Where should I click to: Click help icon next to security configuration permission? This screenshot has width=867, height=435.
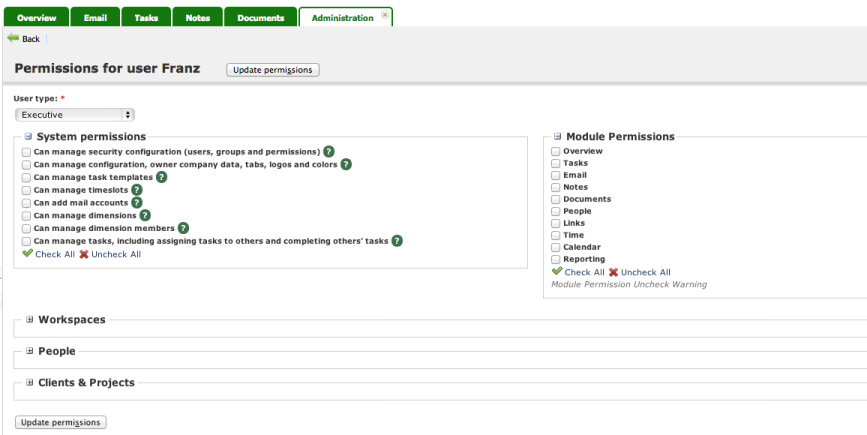click(329, 152)
